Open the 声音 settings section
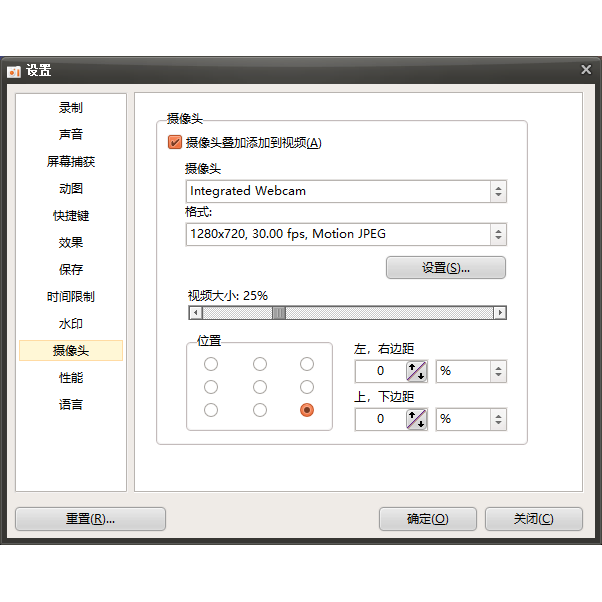602x602 pixels. pos(71,135)
